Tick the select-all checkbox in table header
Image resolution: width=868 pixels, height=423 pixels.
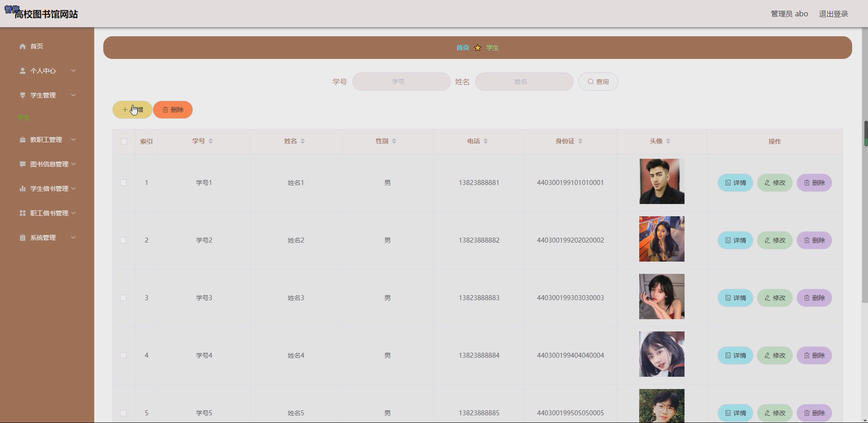(x=124, y=142)
